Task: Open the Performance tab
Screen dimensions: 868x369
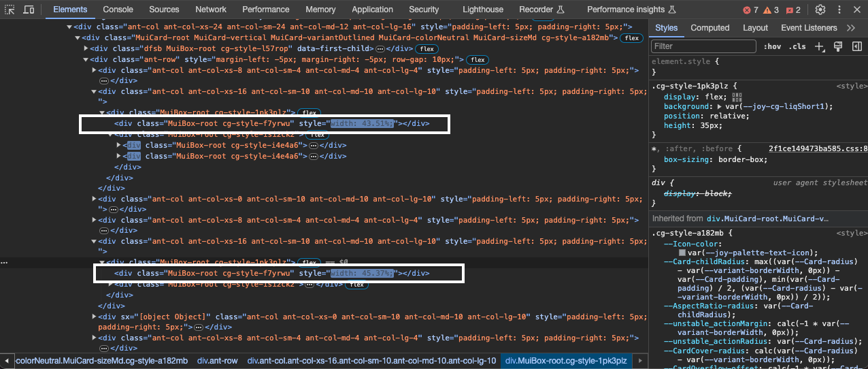Action: coord(266,10)
